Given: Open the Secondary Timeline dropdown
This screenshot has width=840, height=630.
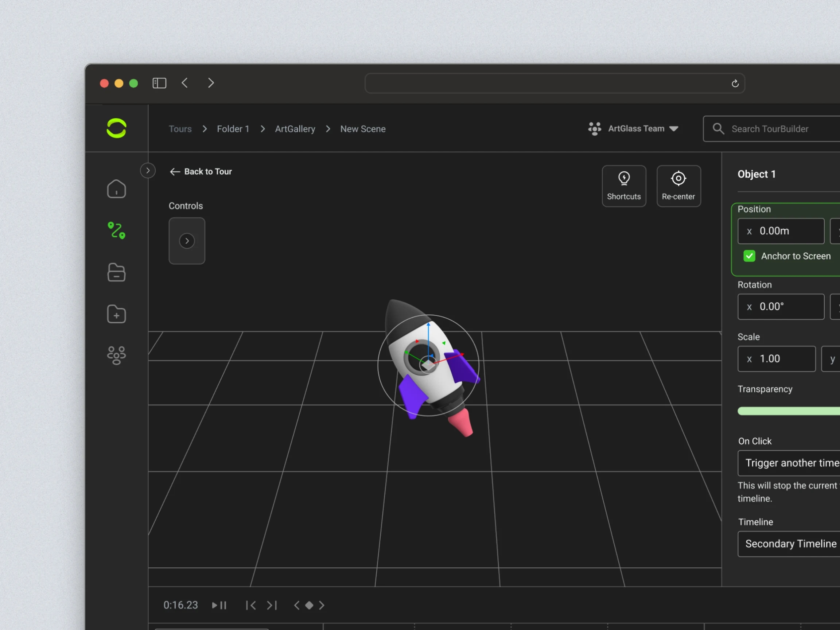Looking at the screenshot, I should click(789, 544).
